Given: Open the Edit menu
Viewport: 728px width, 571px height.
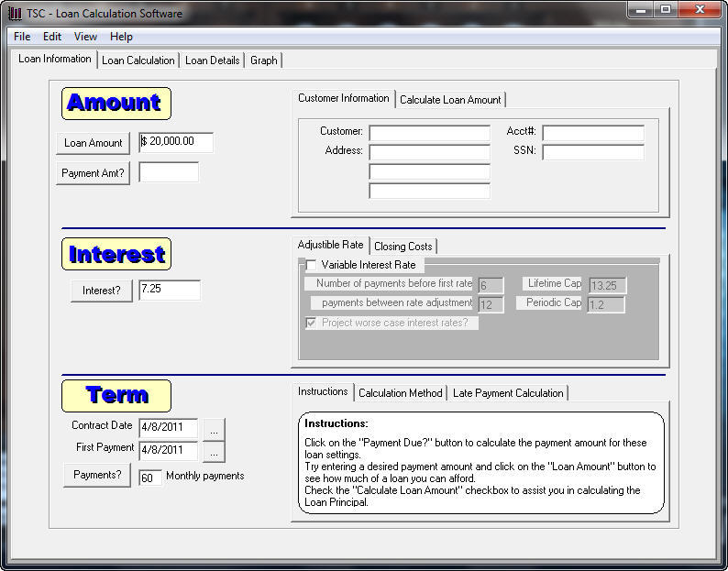Looking at the screenshot, I should point(52,37).
